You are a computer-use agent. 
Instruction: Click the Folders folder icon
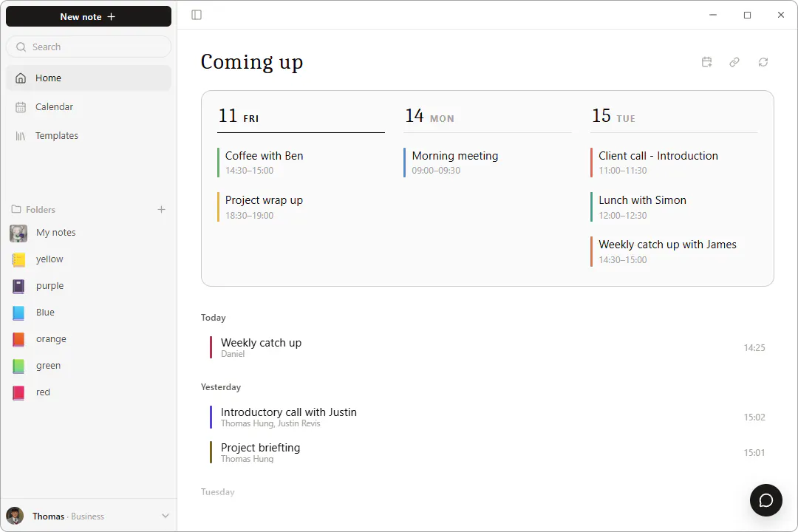pyautogui.click(x=16, y=209)
